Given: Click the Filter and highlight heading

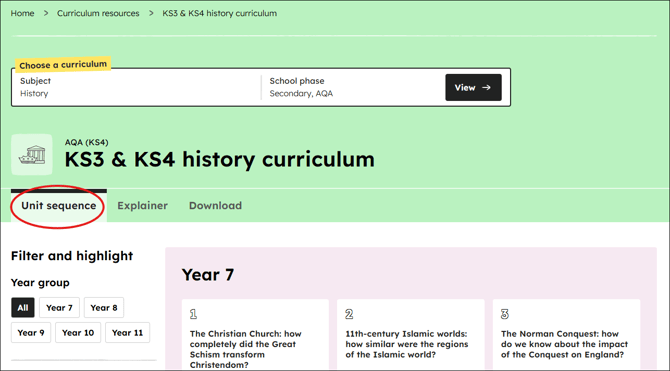Looking at the screenshot, I should coord(72,256).
